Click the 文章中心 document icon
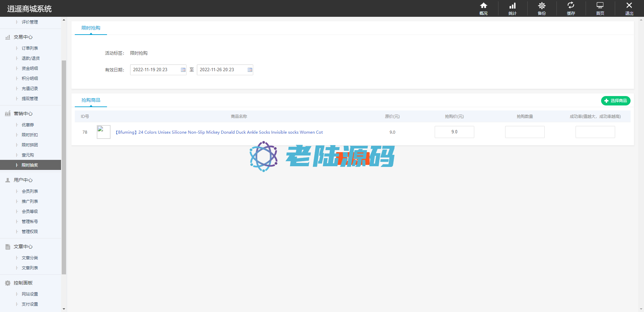 point(8,247)
